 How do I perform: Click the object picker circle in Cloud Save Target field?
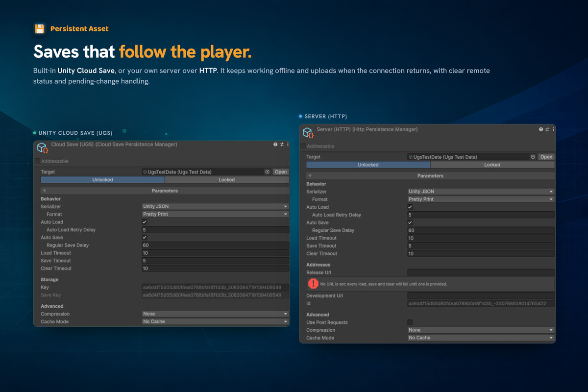pyautogui.click(x=268, y=172)
